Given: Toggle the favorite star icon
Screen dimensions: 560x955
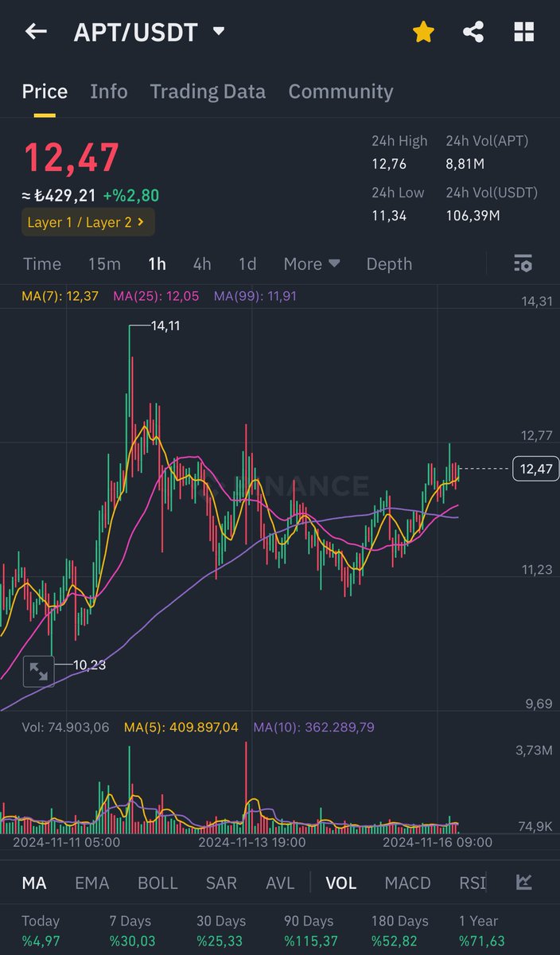Looking at the screenshot, I should point(423,32).
